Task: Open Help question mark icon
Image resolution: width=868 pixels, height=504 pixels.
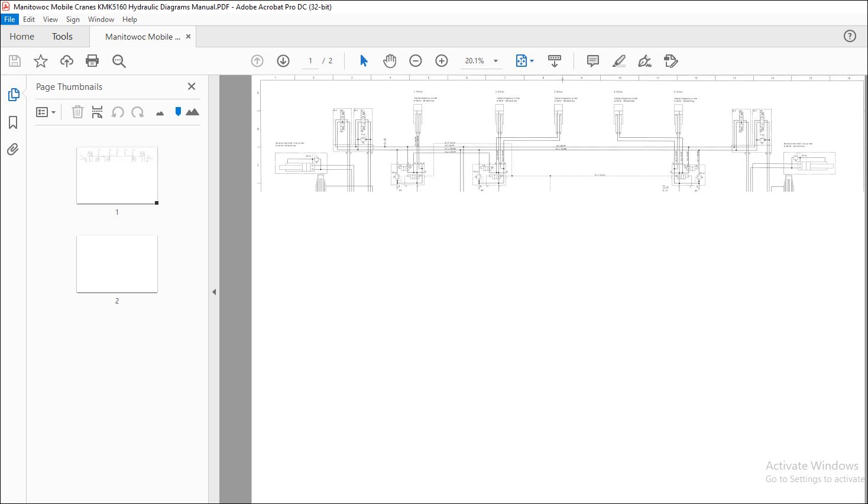Action: [850, 36]
